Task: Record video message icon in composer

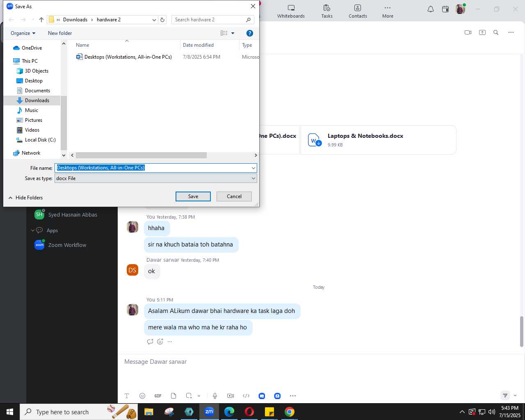Action: (231, 396)
